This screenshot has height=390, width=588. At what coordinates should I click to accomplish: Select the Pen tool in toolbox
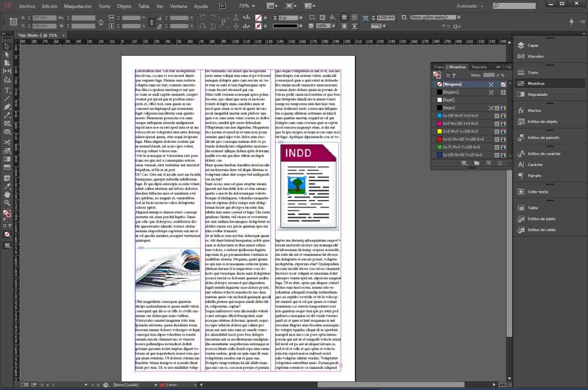pos(7,107)
